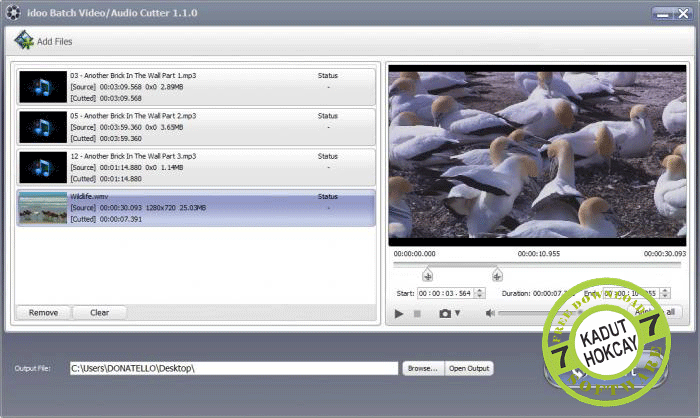Click the Wildlife.wmv thumbnail
This screenshot has height=418, width=700.
pyautogui.click(x=43, y=208)
